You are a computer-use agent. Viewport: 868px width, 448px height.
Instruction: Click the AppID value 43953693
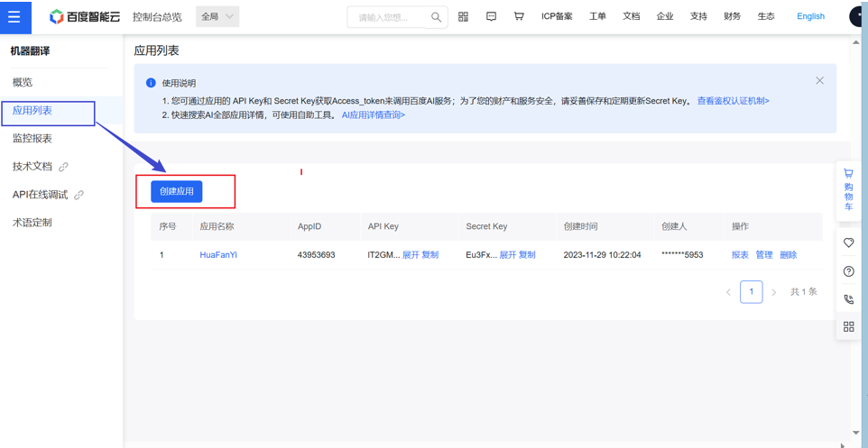[316, 255]
